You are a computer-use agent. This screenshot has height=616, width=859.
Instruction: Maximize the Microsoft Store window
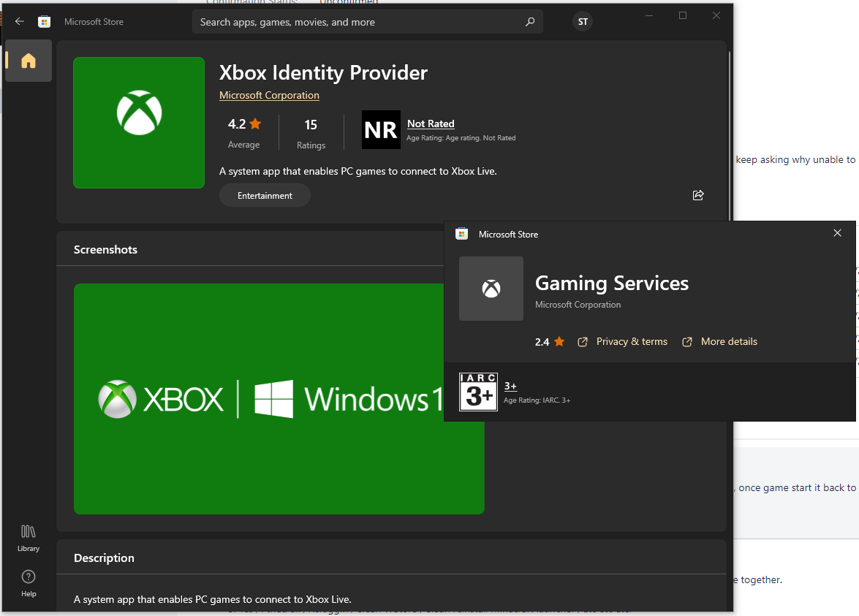click(683, 15)
